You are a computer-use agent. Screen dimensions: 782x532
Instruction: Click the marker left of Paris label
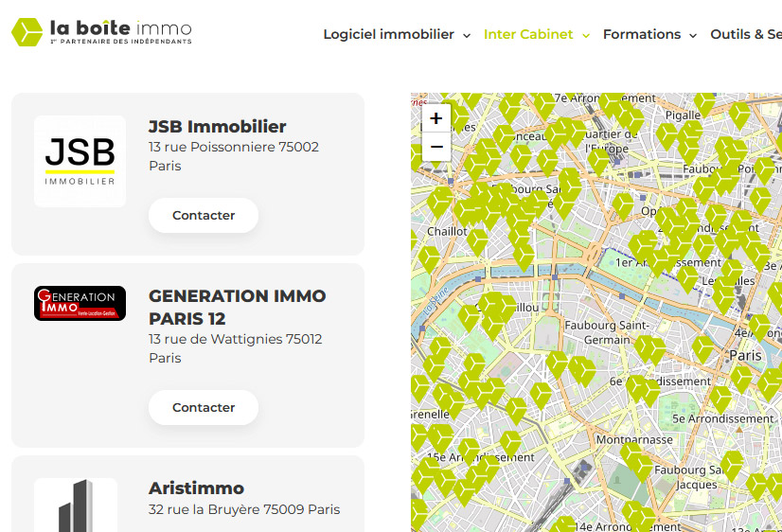coord(702,348)
